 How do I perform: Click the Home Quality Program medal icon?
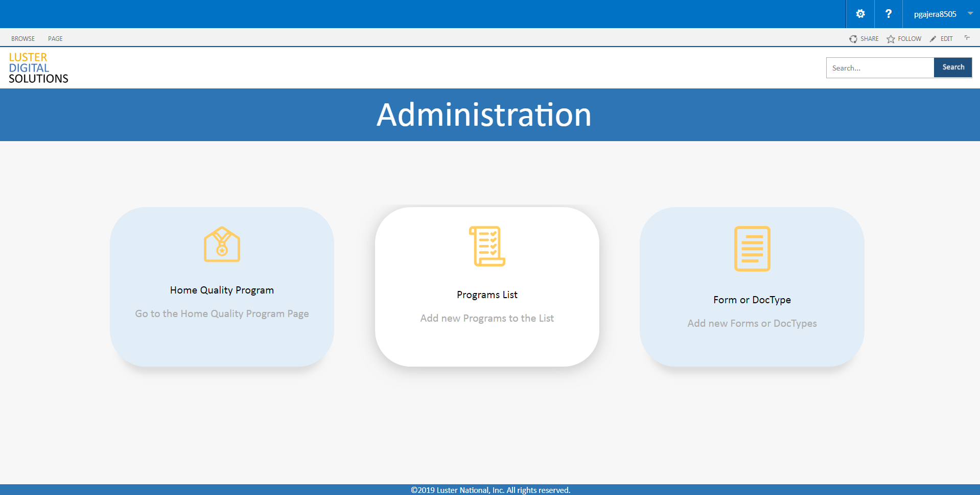click(222, 244)
